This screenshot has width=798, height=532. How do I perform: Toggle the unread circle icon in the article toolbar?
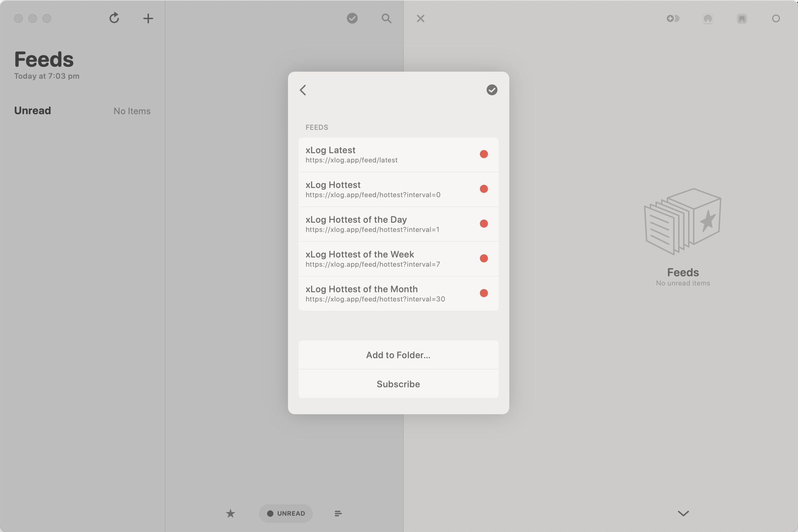point(776,18)
